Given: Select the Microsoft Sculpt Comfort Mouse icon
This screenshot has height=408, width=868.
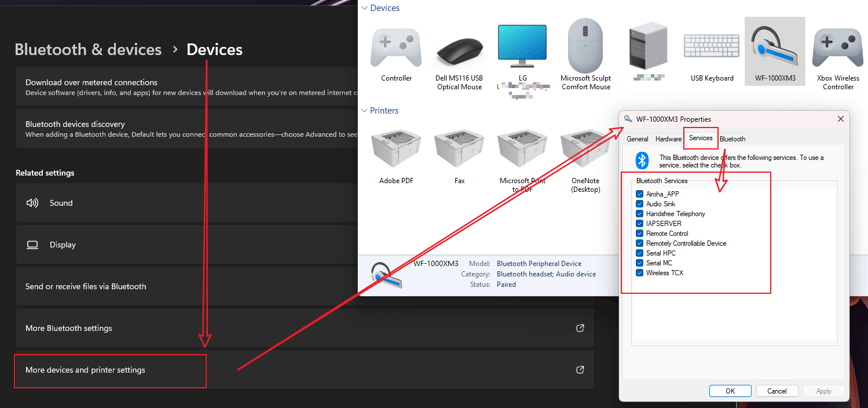Looking at the screenshot, I should pos(585,45).
